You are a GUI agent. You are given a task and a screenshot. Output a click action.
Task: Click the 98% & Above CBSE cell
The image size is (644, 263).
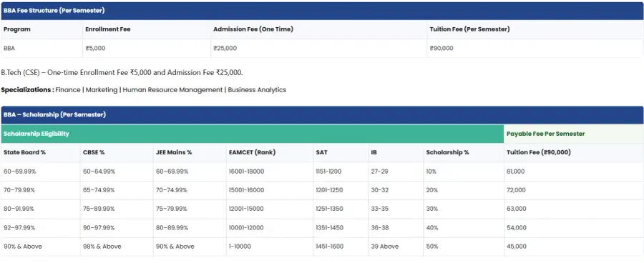pyautogui.click(x=117, y=247)
